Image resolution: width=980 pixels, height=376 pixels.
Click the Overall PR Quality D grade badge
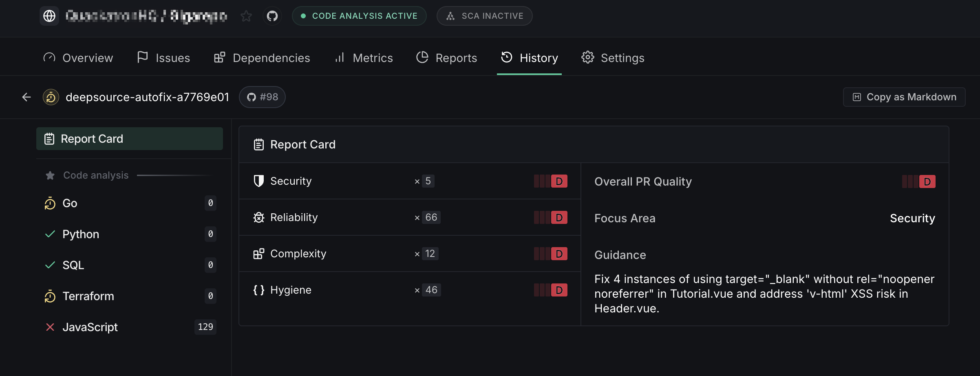(x=927, y=181)
